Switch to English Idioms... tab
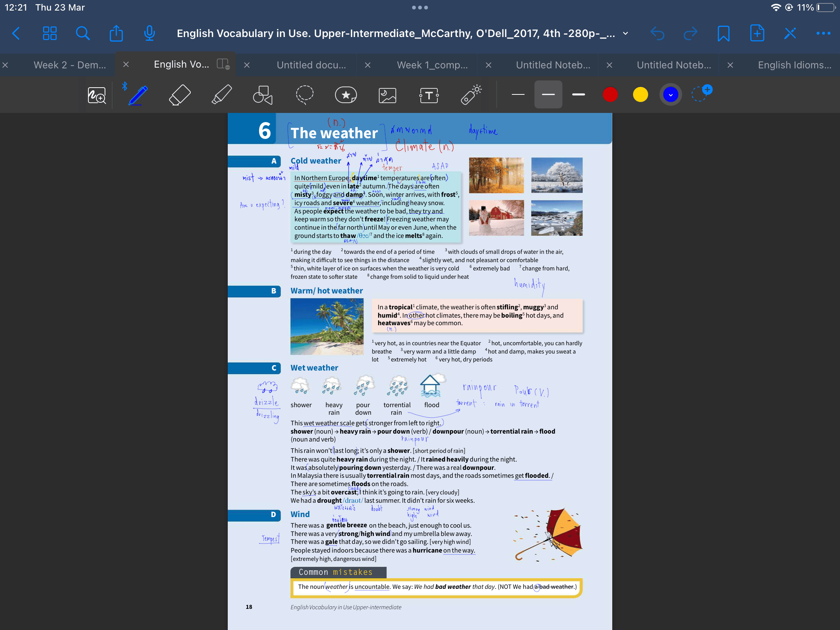This screenshot has width=840, height=630. 794,65
